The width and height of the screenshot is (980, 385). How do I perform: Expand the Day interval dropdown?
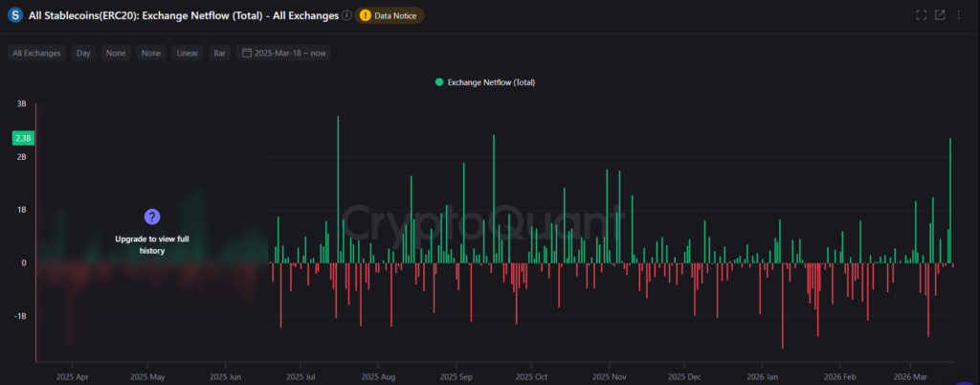tap(83, 54)
